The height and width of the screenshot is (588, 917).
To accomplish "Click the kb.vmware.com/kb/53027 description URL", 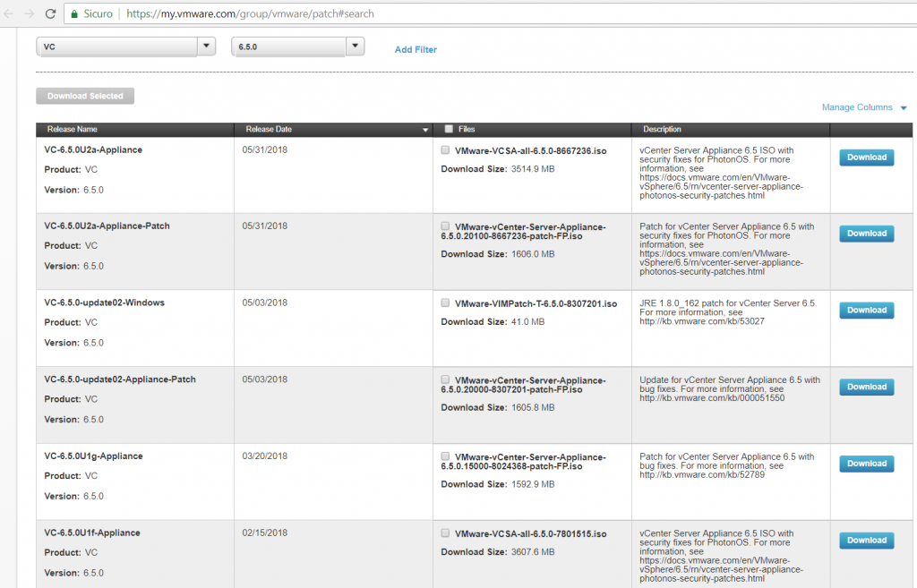I will 702,321.
